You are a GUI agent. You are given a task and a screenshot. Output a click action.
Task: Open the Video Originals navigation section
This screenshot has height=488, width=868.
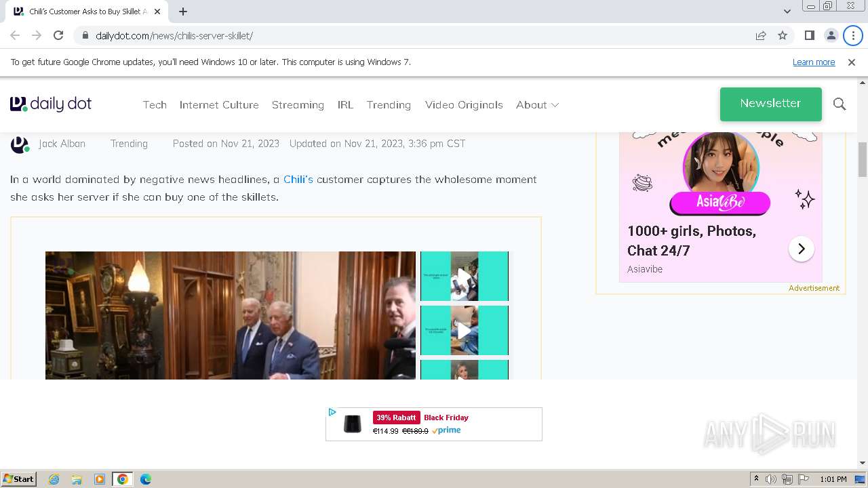coord(464,104)
